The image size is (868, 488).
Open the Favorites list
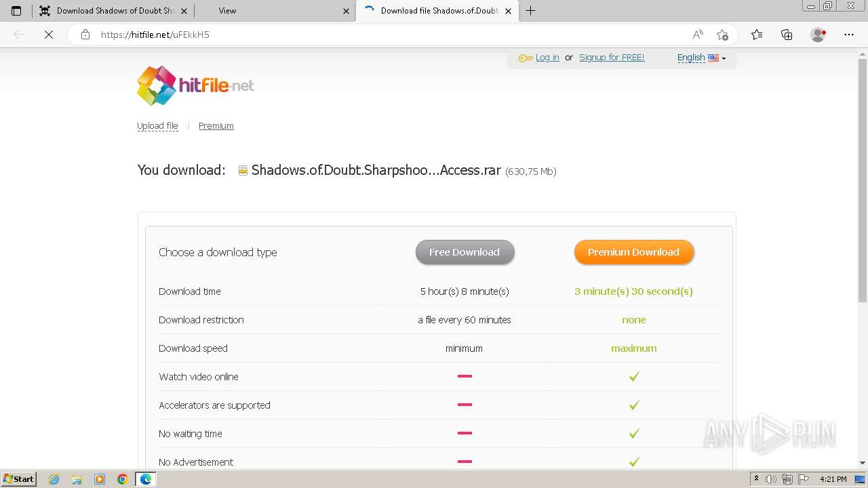pos(757,35)
